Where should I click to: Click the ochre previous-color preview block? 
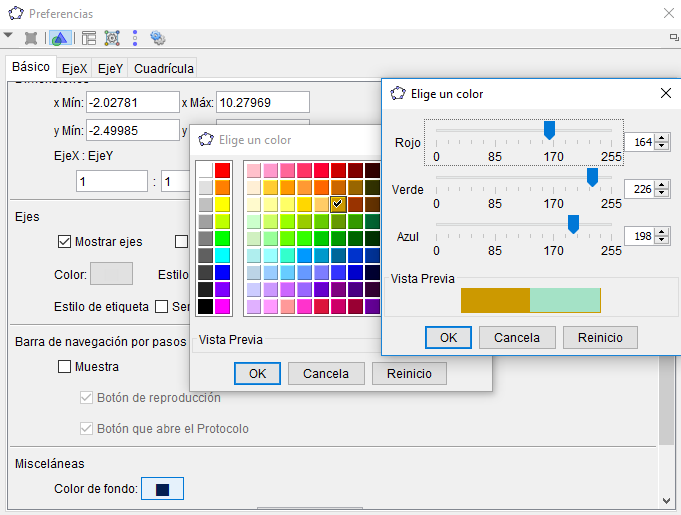(x=496, y=300)
